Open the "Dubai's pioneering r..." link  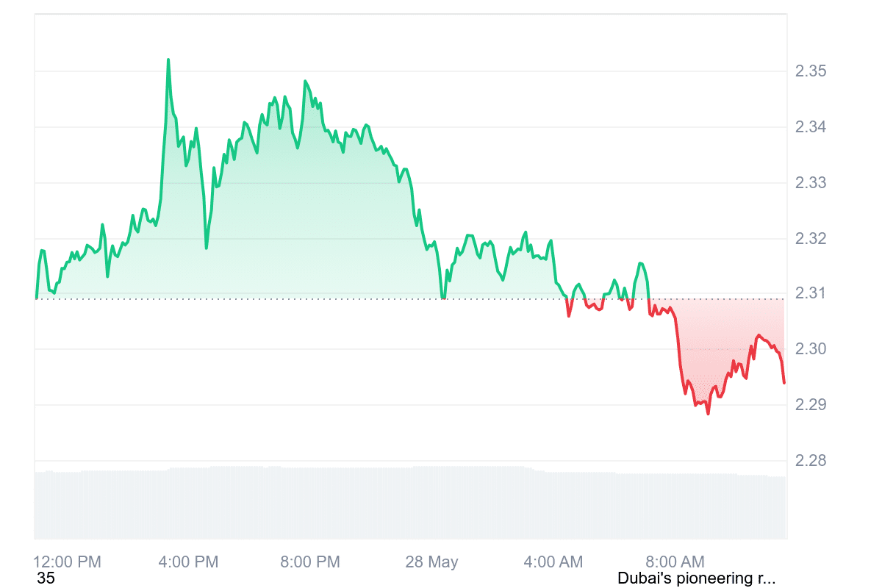tap(696, 578)
